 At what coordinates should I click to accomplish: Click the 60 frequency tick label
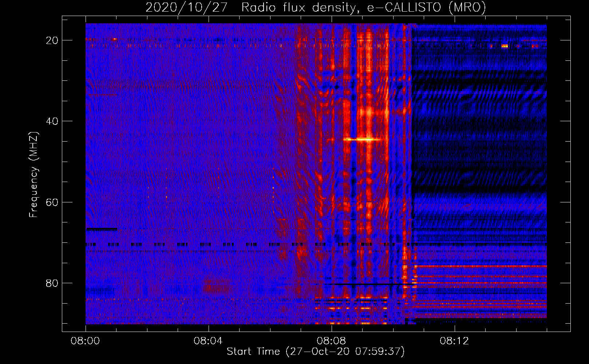52,202
